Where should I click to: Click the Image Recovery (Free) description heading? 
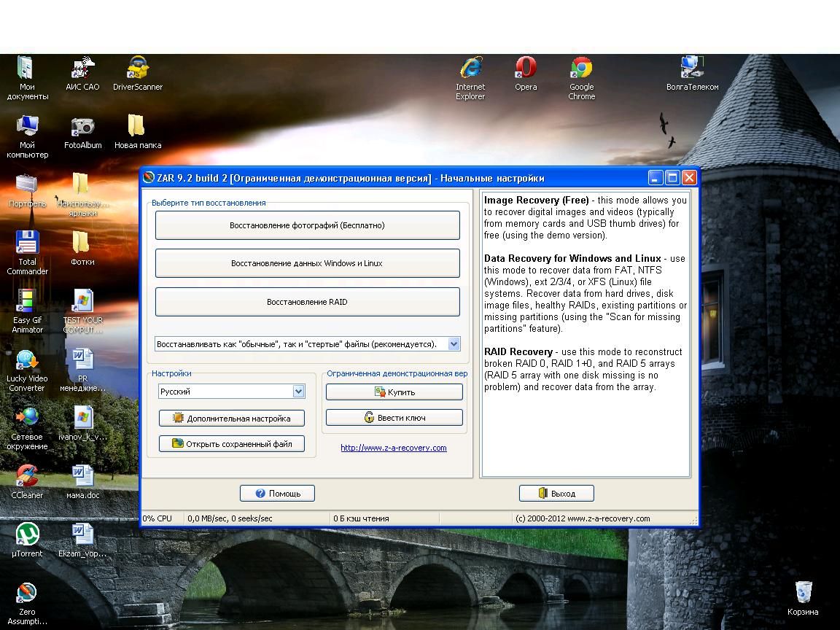pos(536,201)
